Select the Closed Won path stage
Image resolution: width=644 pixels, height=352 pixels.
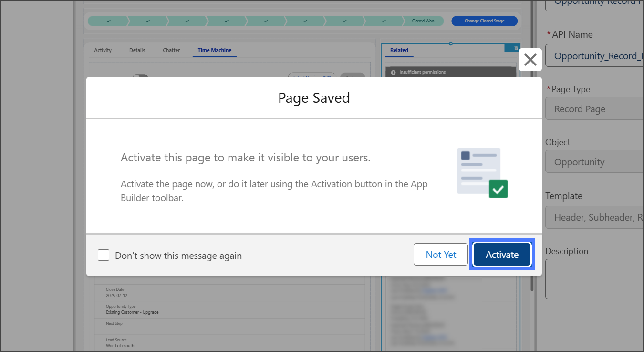423,21
